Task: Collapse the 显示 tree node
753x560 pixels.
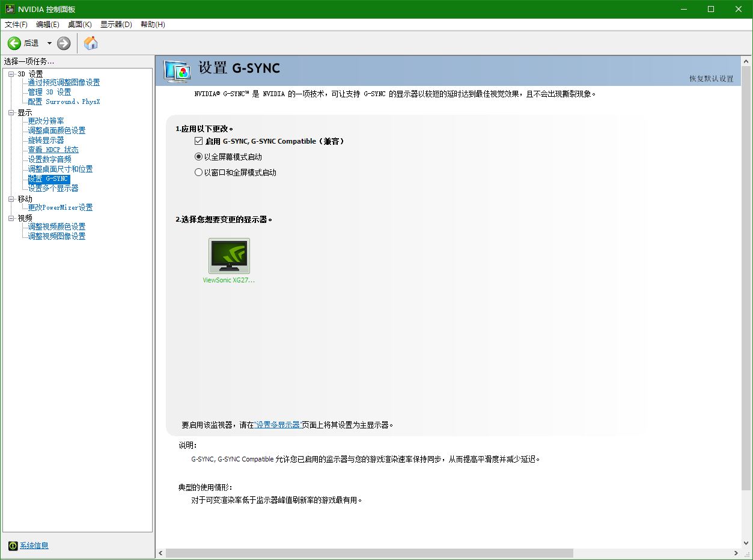Action: [11, 112]
